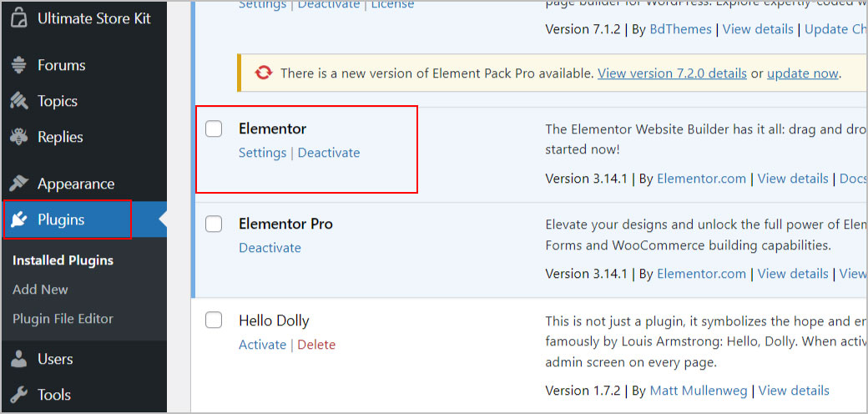
Task: Click the Tools wrench icon
Action: click(18, 395)
